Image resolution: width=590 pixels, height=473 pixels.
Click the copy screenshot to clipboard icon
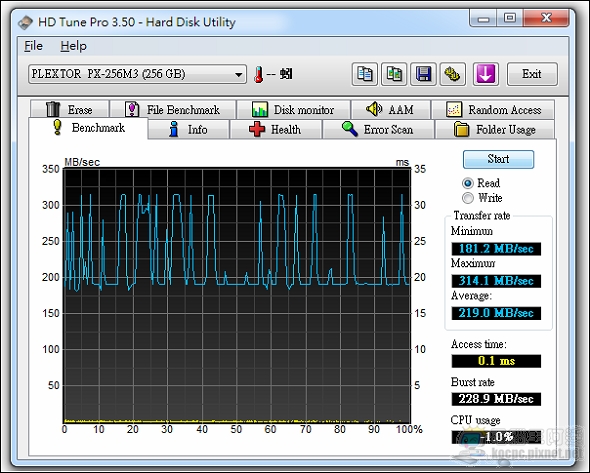394,74
